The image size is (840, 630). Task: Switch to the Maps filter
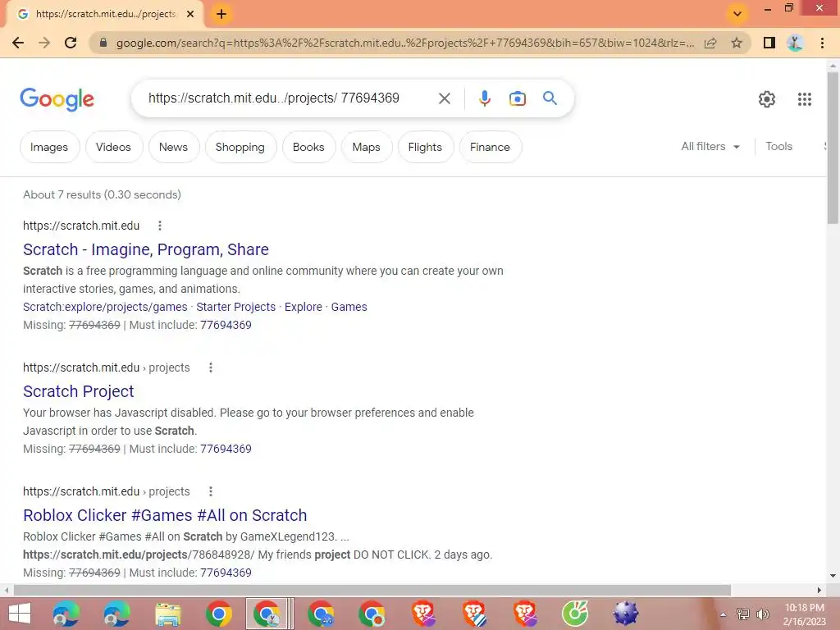367,147
